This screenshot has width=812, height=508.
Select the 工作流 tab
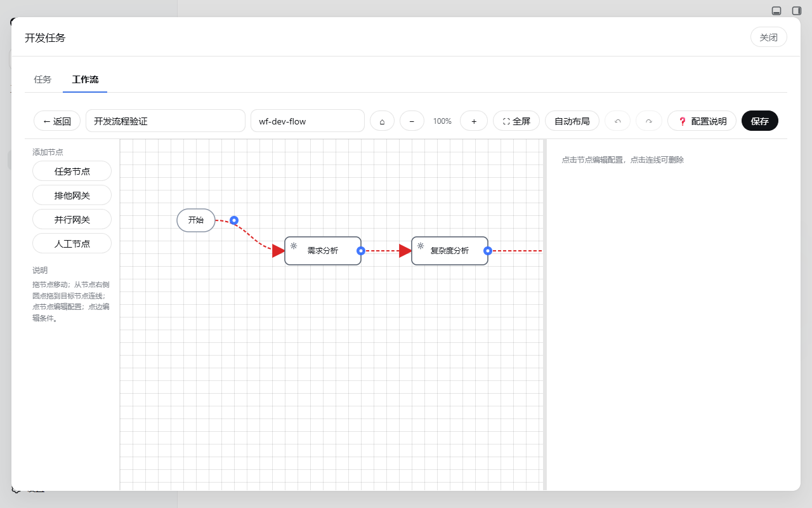[x=85, y=79]
